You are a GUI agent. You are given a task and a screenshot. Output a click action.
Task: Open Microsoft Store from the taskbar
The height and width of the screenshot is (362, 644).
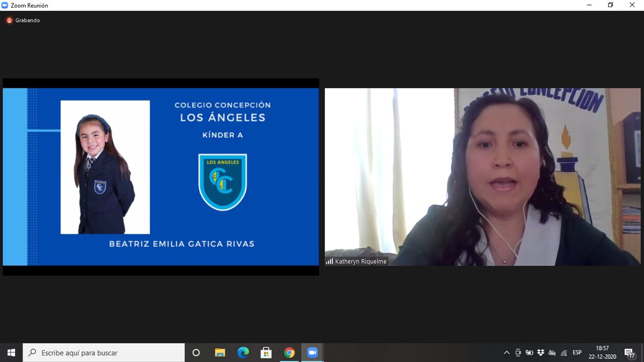(267, 352)
